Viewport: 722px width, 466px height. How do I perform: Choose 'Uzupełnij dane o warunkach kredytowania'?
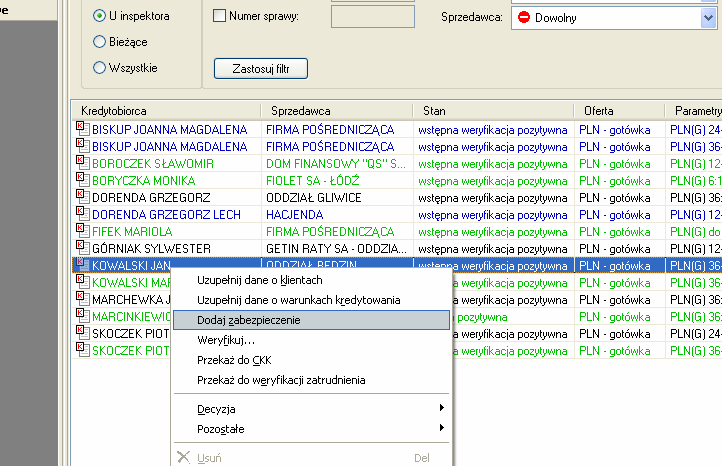[311, 300]
